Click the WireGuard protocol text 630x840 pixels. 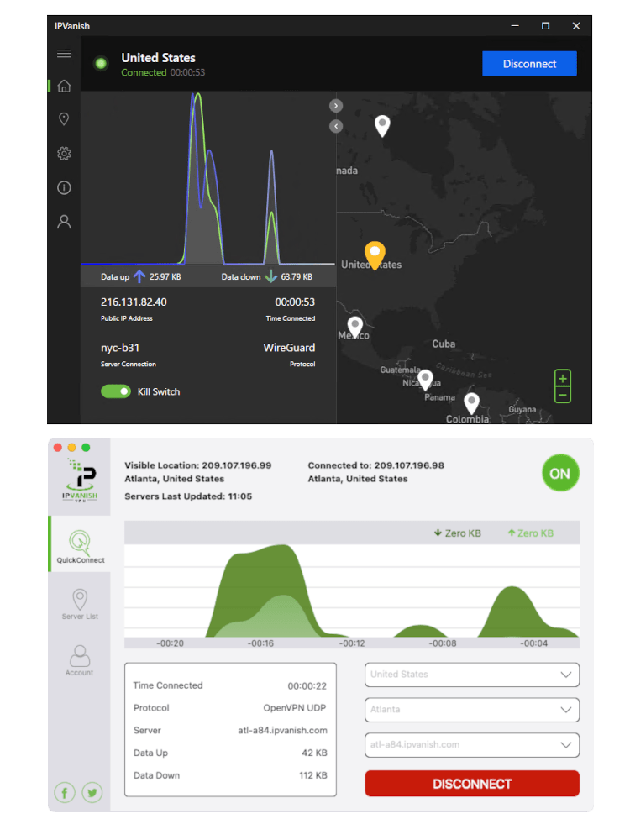[289, 348]
